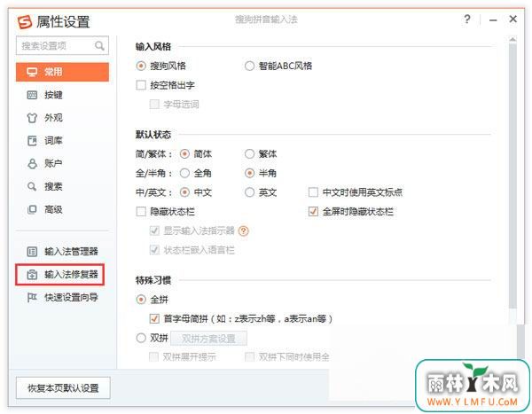
Task: Click the 默认状态 section heading
Action: (153, 135)
